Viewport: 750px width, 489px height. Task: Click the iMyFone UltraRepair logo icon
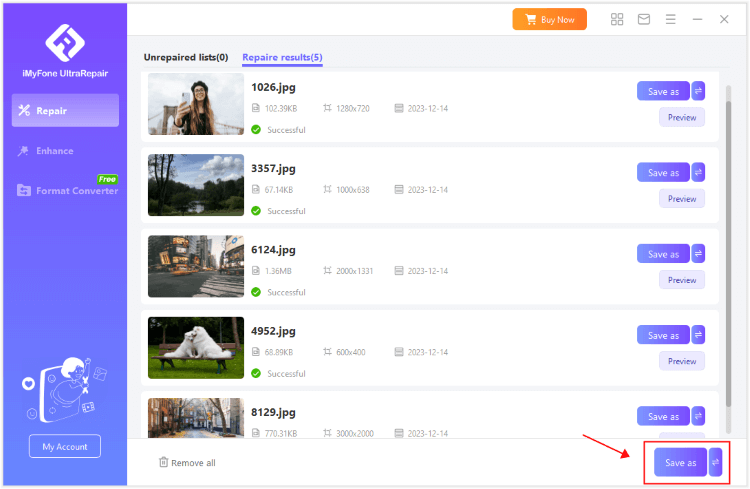pyautogui.click(x=65, y=43)
